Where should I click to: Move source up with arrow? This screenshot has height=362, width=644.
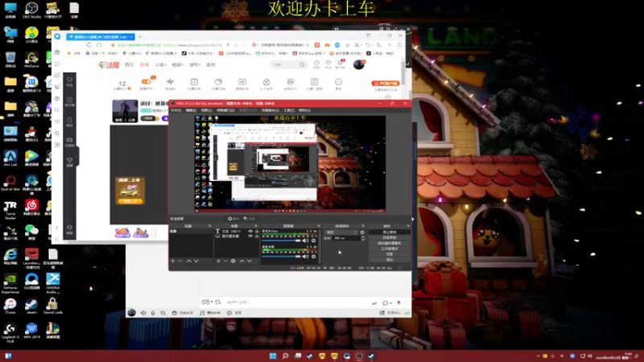242,261
